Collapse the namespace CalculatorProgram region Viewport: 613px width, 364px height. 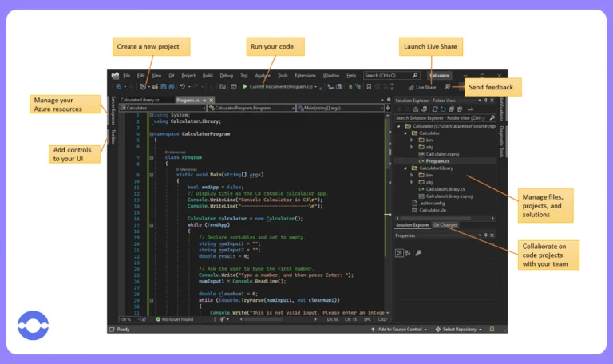click(152, 134)
